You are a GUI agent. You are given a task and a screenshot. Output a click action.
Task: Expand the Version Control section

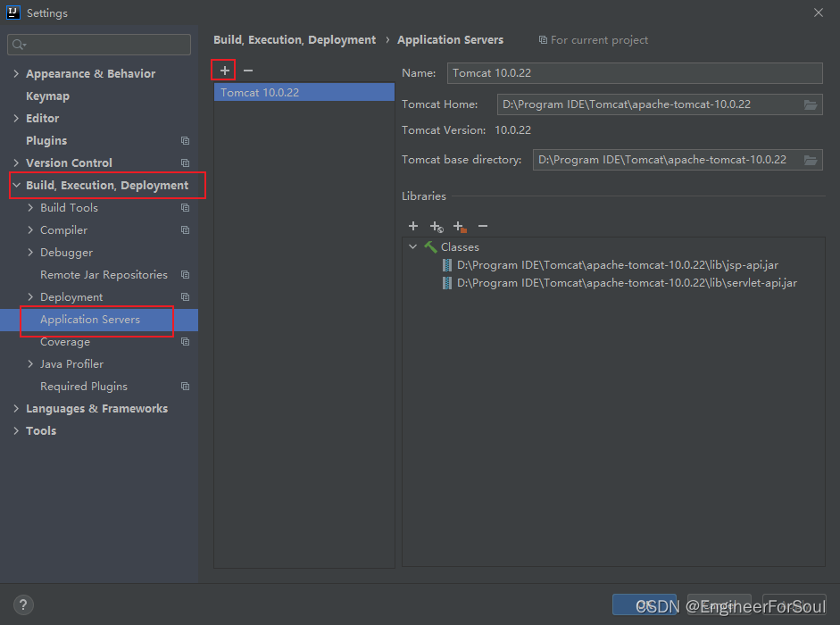[x=16, y=163]
